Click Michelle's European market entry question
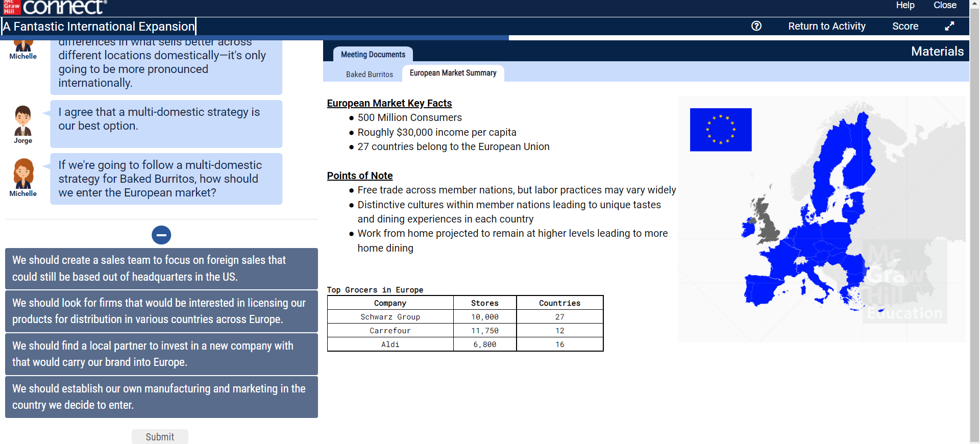Viewport: 980px width, 444px height. (x=166, y=179)
